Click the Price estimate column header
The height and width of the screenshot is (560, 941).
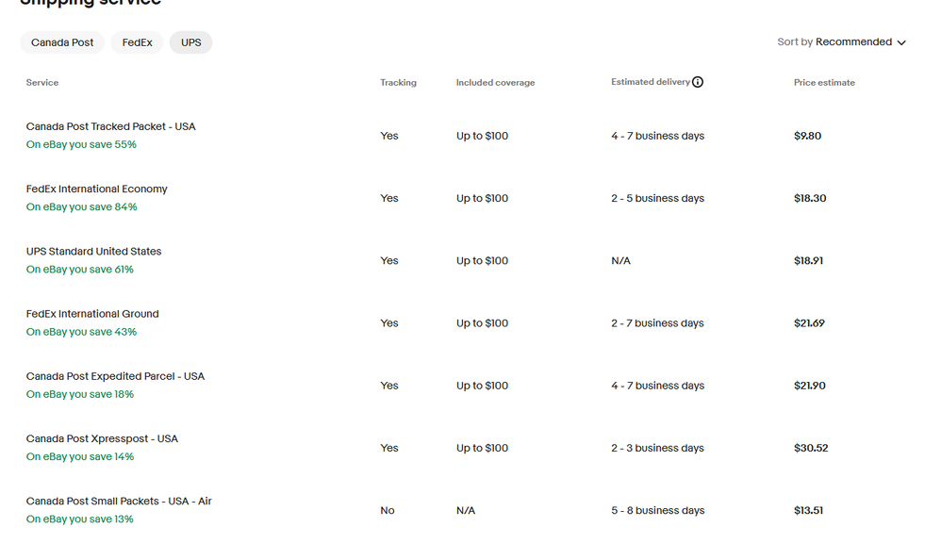824,83
